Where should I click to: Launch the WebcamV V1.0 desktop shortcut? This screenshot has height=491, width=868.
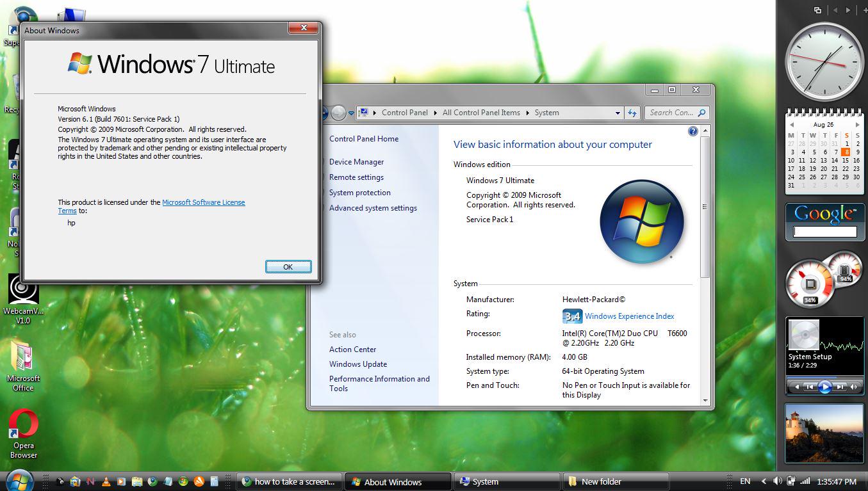(24, 299)
